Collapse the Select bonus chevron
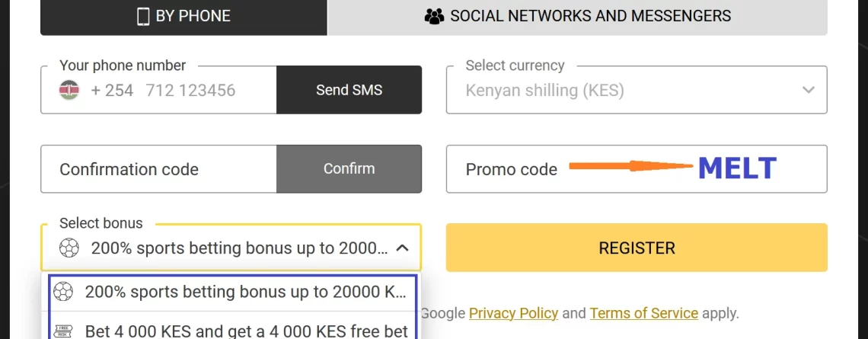This screenshot has width=868, height=339. (x=403, y=248)
